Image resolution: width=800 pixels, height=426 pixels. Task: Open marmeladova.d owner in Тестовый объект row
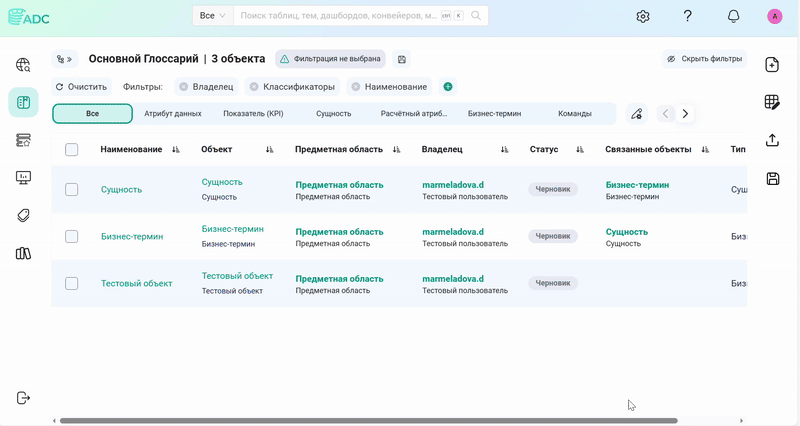(x=453, y=279)
